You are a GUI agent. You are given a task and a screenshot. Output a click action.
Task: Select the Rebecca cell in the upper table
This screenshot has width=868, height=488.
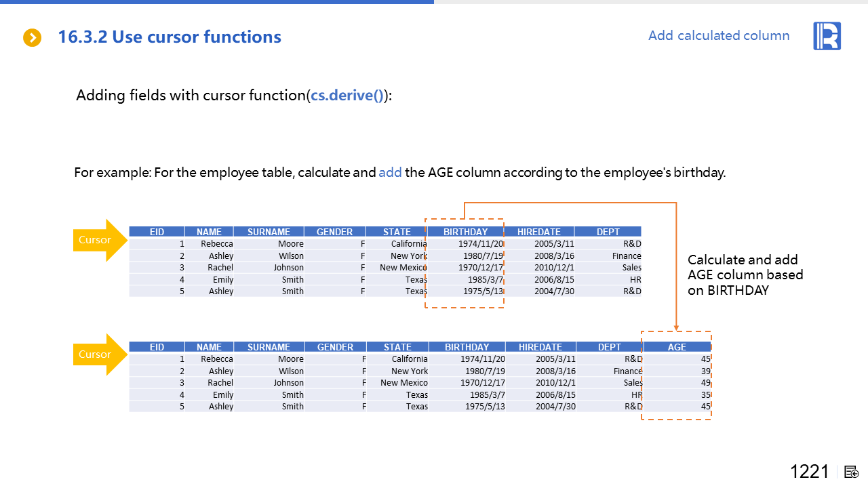point(216,244)
